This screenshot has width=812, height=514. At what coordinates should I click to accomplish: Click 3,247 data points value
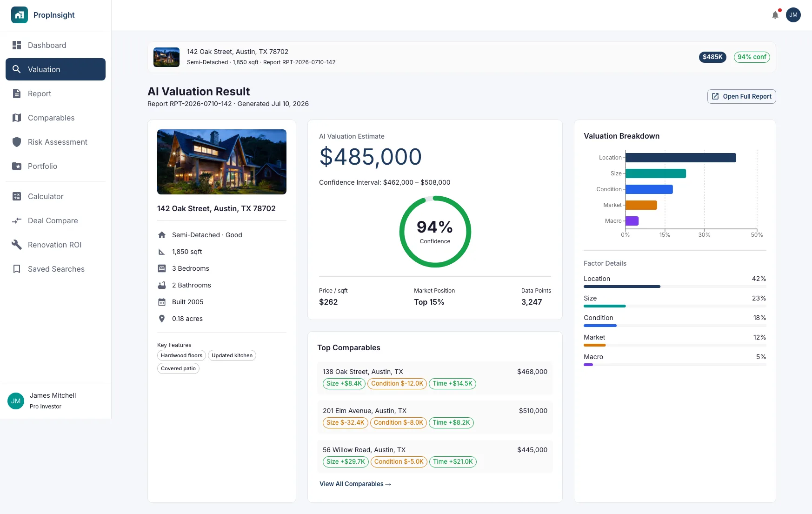532,302
